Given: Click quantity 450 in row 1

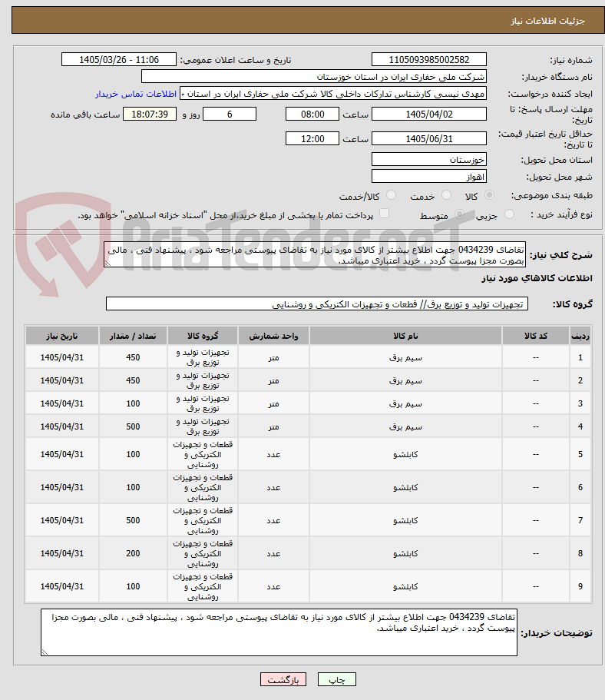Looking at the screenshot, I should [133, 357].
